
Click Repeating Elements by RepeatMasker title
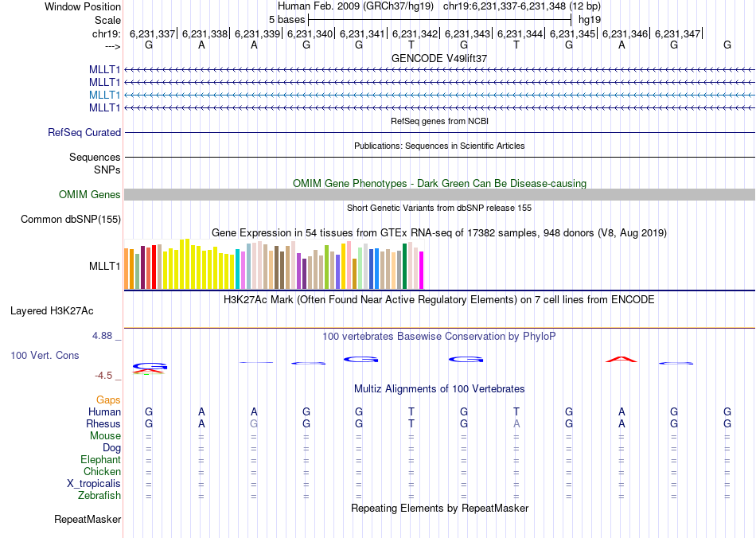440,508
